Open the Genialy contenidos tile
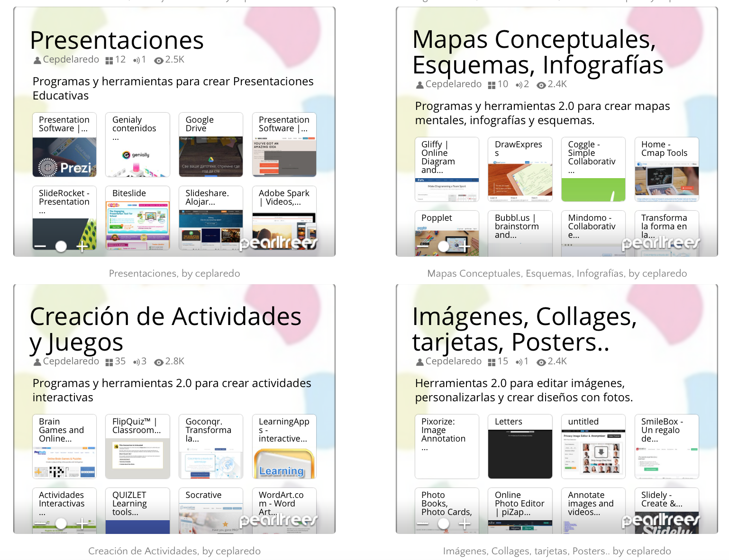The width and height of the screenshot is (729, 560). click(x=137, y=145)
